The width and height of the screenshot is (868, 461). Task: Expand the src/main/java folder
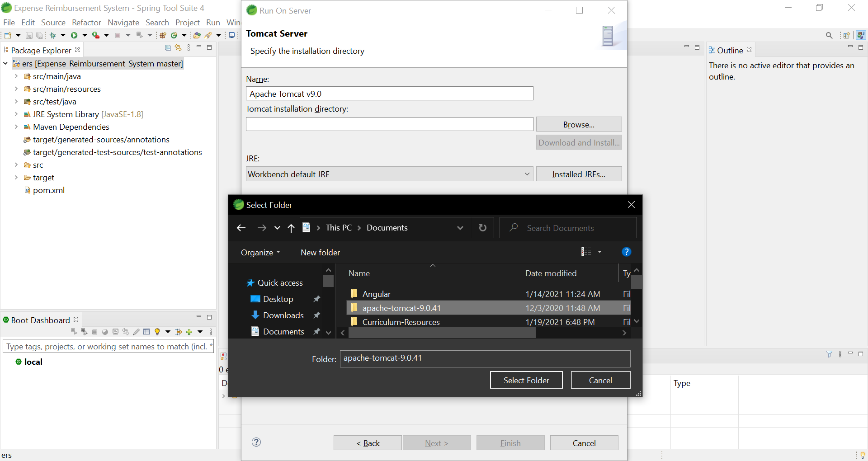(x=16, y=76)
